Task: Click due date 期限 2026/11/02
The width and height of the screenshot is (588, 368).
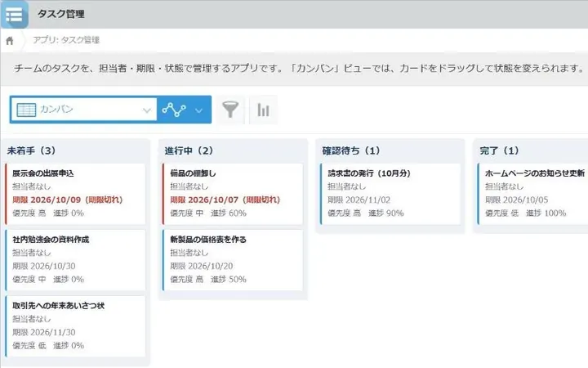Action: click(359, 200)
